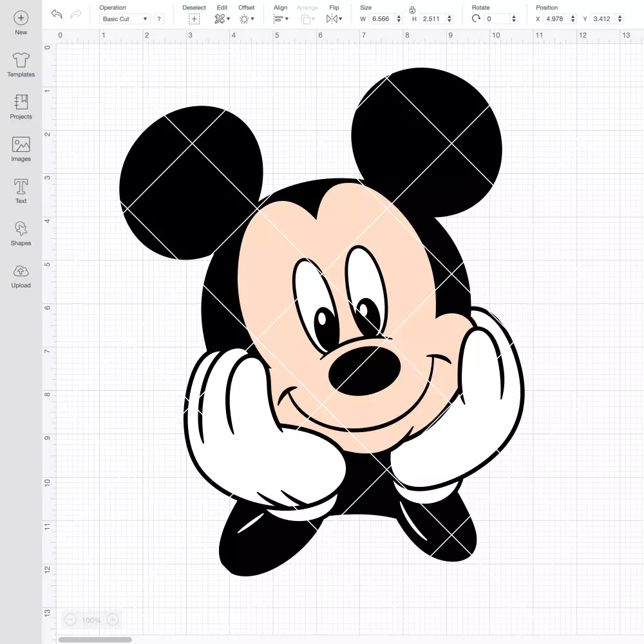Image resolution: width=644 pixels, height=644 pixels.
Task: Click the X position field
Action: point(556,19)
